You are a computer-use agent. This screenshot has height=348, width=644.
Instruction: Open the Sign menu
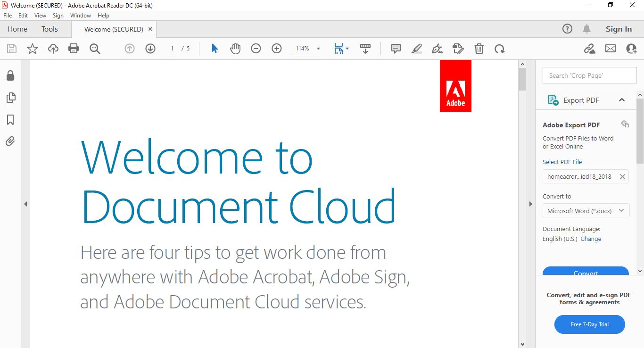click(58, 16)
